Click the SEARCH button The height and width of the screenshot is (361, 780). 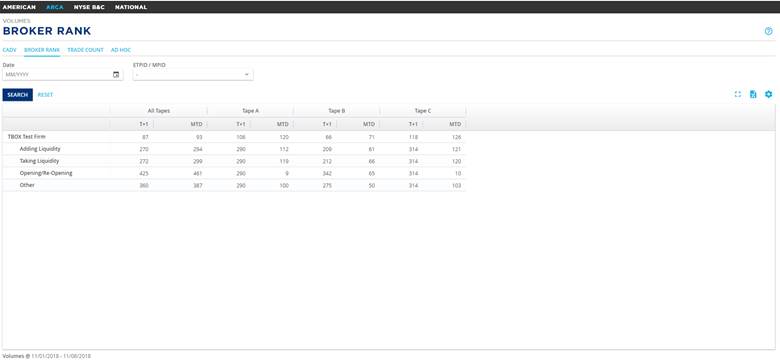17,94
